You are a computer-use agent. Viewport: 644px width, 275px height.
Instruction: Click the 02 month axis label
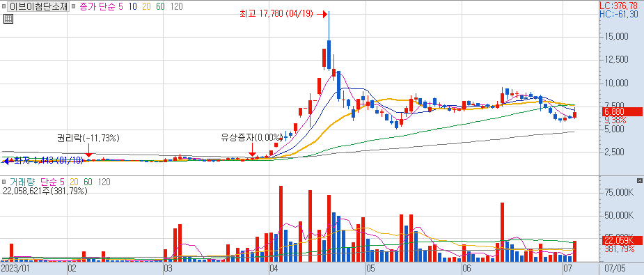click(x=72, y=269)
